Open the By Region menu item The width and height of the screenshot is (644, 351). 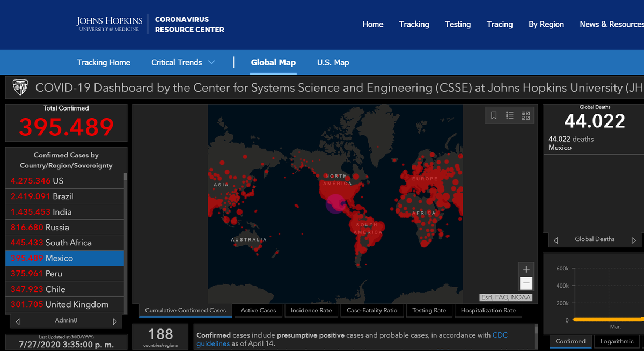tap(546, 24)
